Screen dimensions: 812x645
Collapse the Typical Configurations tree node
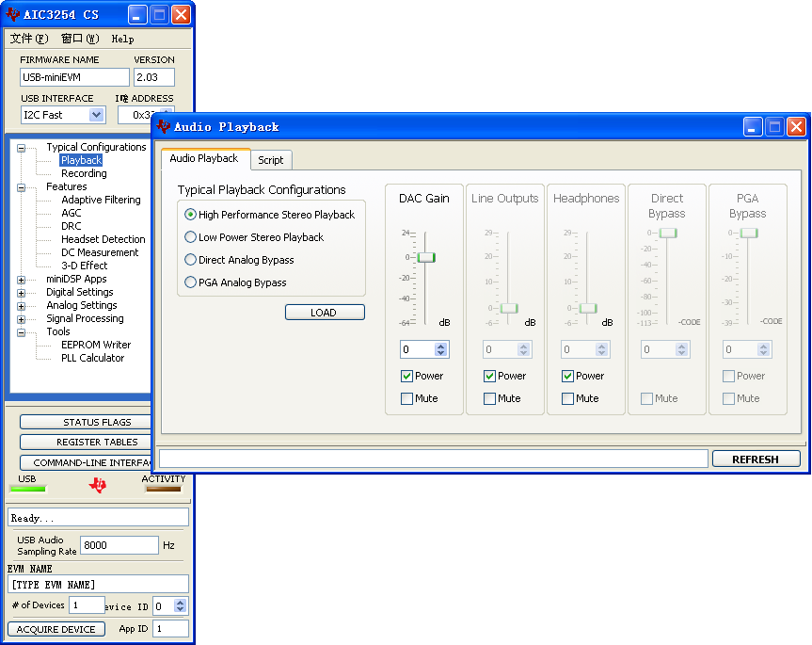click(22, 148)
